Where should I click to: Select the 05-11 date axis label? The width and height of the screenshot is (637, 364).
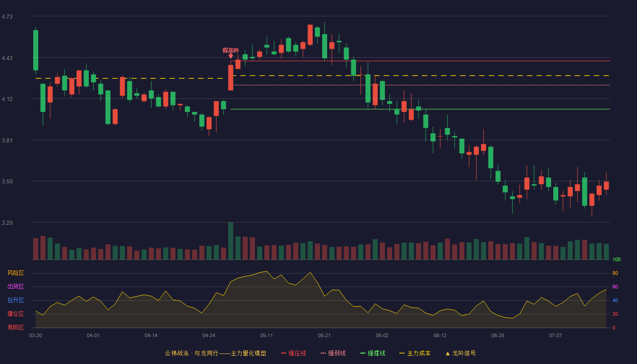coord(267,335)
